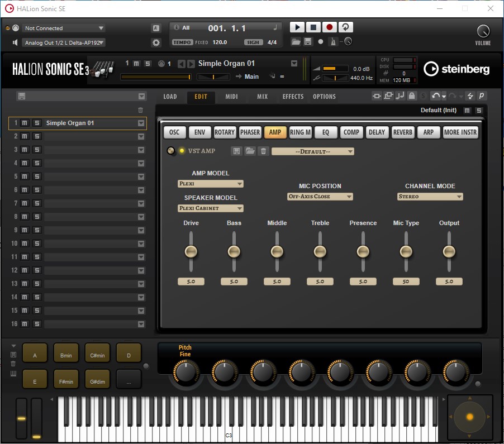
Task: Click the tempo value 120.0 field
Action: [x=220, y=42]
